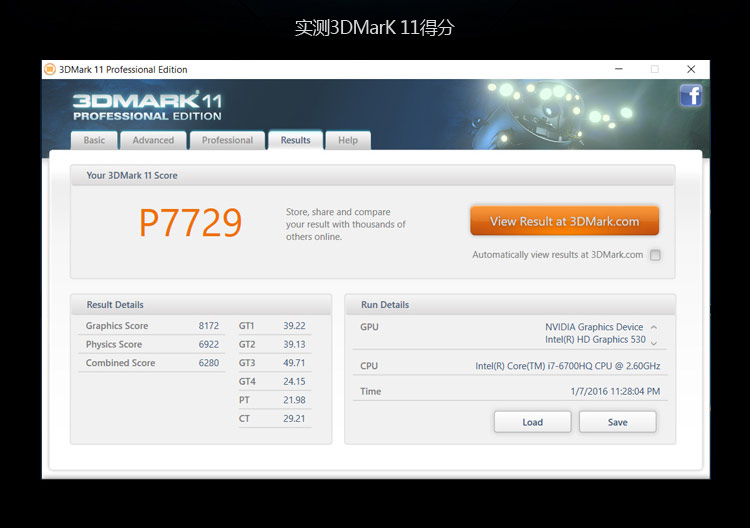Click the PT value 21.98
Image resolution: width=750 pixels, height=528 pixels.
click(x=294, y=400)
